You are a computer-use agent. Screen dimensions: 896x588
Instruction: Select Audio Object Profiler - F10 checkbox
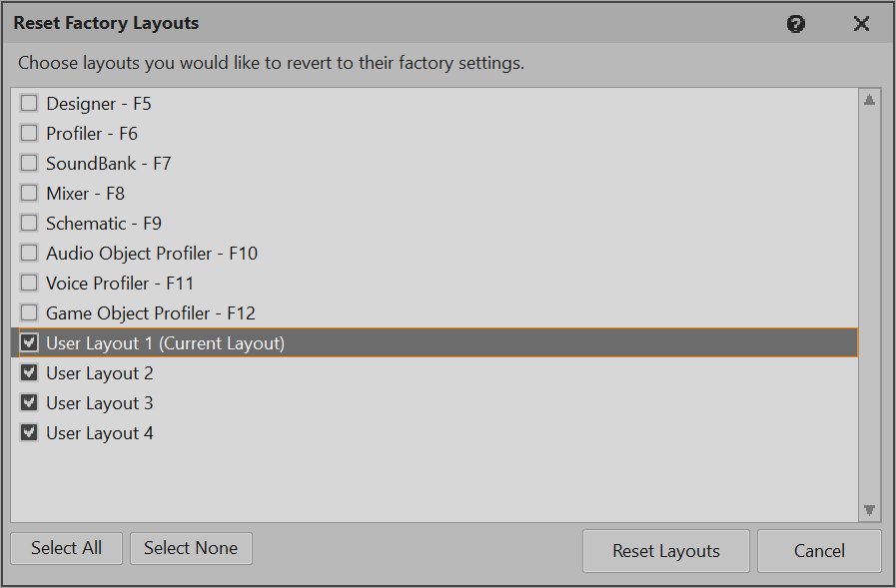(x=29, y=253)
